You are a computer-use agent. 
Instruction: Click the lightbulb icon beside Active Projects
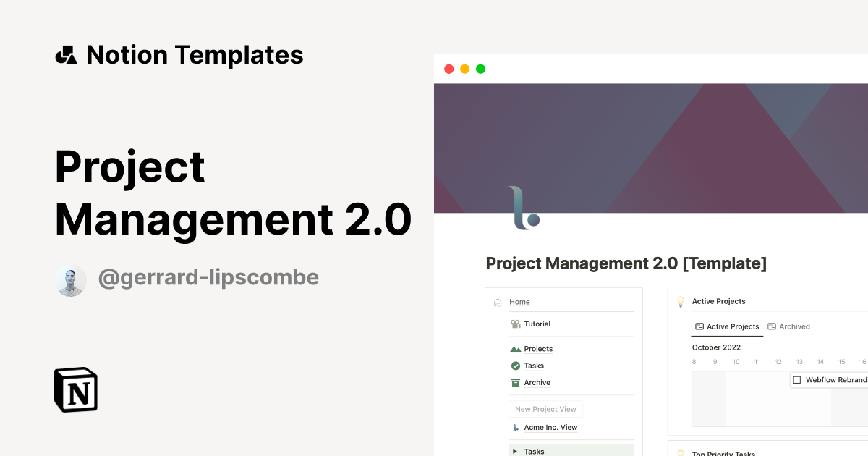[681, 301]
